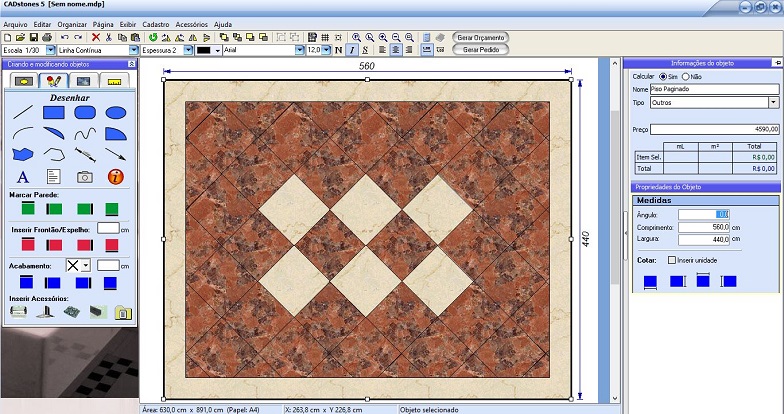
Task: Select the open polyline drawing tool
Action: [54, 154]
